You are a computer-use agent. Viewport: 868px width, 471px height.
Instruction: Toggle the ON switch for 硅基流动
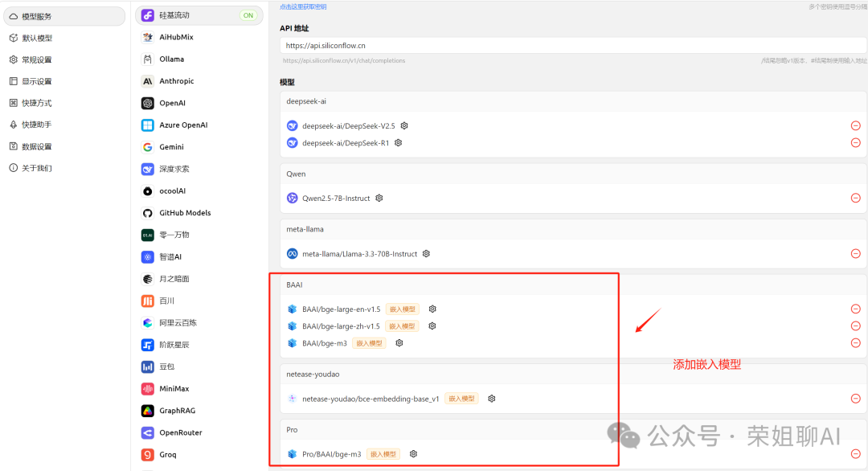pos(248,15)
